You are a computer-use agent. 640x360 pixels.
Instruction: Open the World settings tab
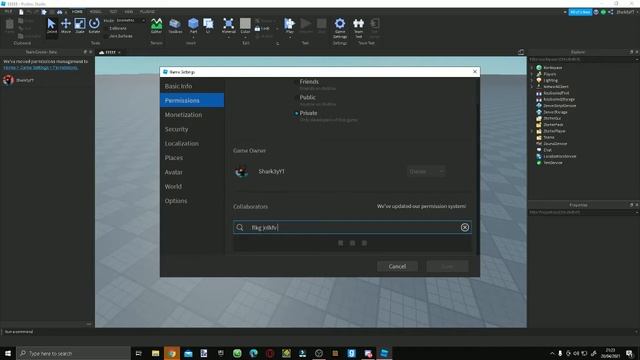pyautogui.click(x=192, y=187)
